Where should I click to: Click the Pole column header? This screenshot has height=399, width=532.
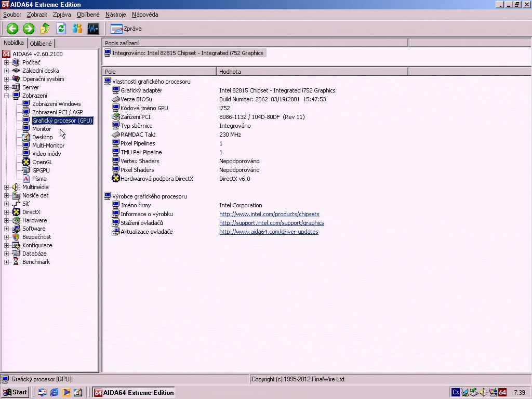(x=159, y=72)
